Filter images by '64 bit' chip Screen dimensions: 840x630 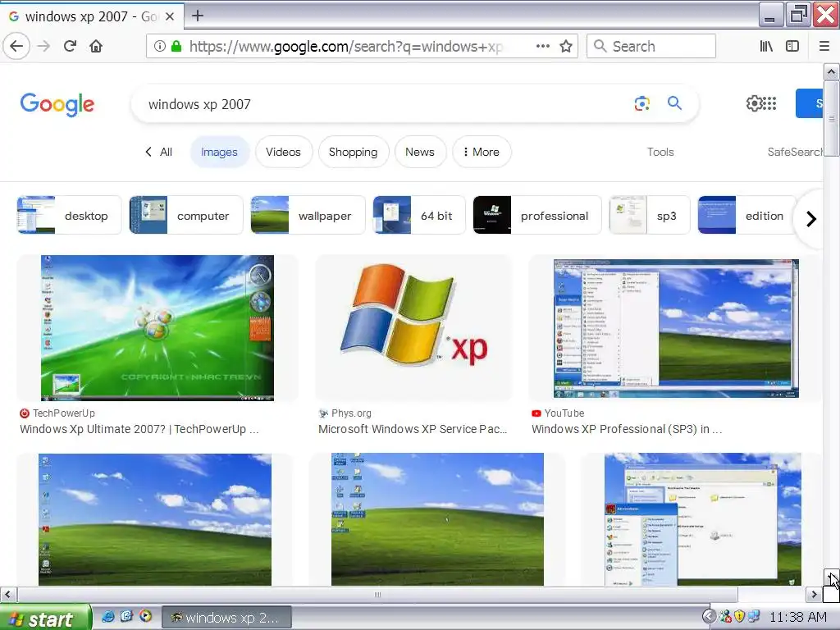coord(419,216)
